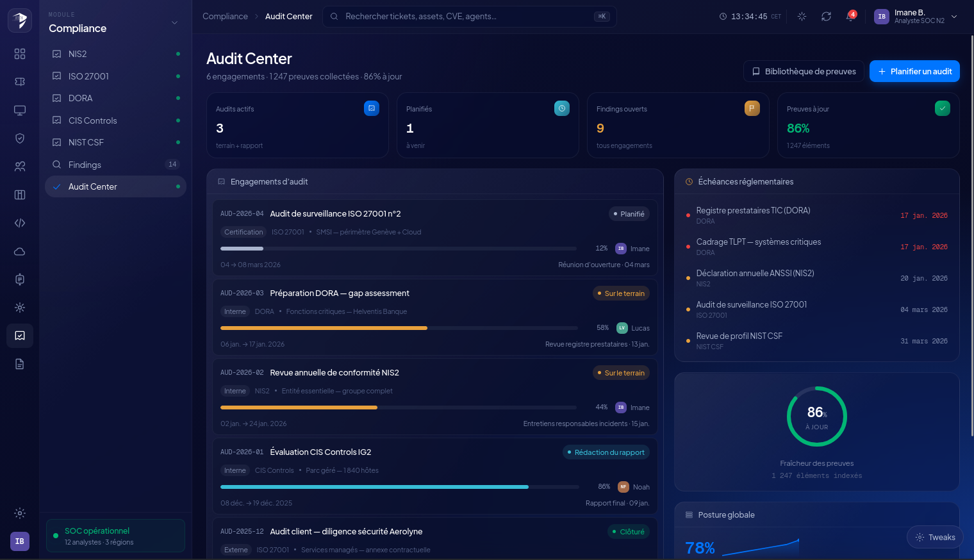Click the IB avatar at the rail bottom

(x=20, y=541)
